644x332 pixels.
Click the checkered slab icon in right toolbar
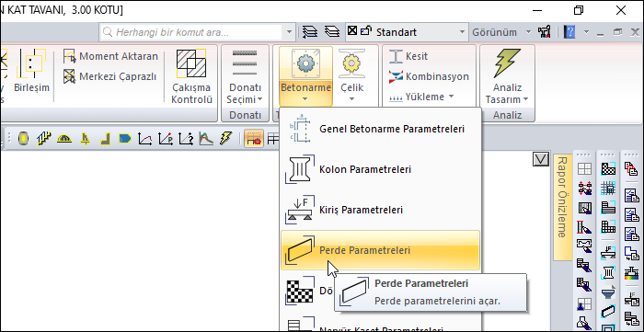[608, 168]
